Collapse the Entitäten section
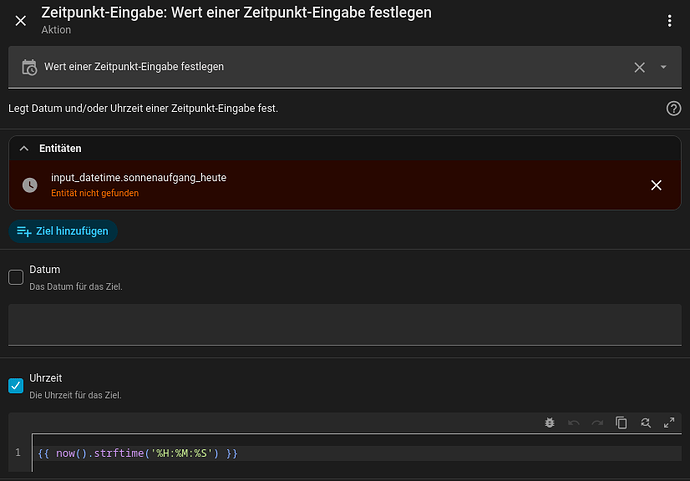 coord(24,149)
